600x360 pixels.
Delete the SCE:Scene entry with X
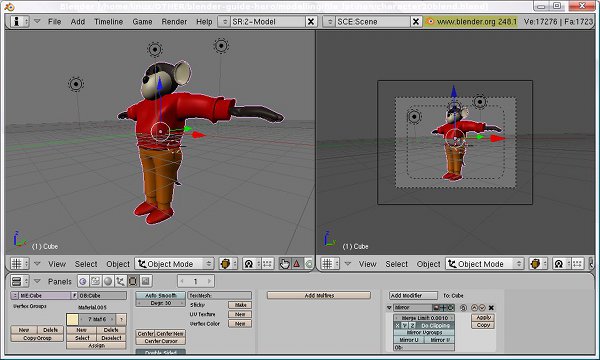coord(416,22)
